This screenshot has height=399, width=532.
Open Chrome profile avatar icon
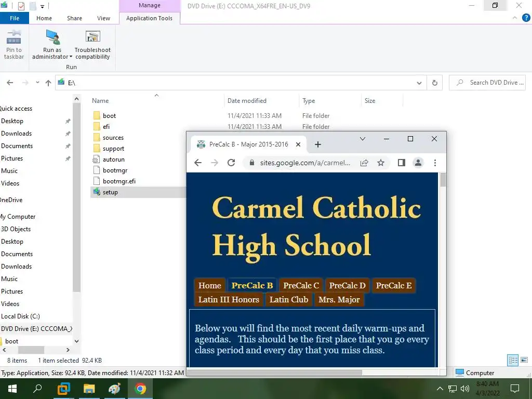coord(418,163)
